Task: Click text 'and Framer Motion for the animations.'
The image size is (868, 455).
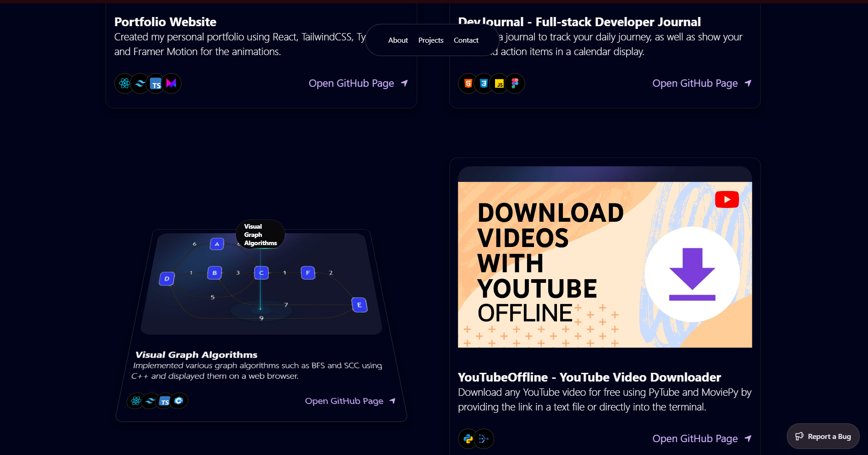Action: (x=198, y=52)
